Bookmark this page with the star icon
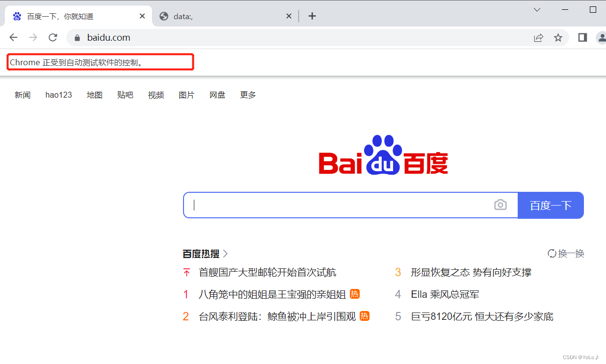 pos(558,38)
